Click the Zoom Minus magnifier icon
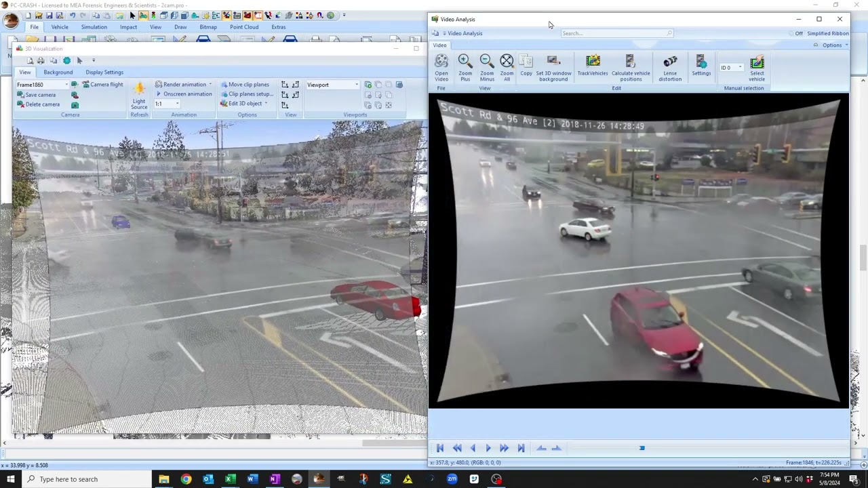The width and height of the screenshot is (868, 488). point(487,61)
